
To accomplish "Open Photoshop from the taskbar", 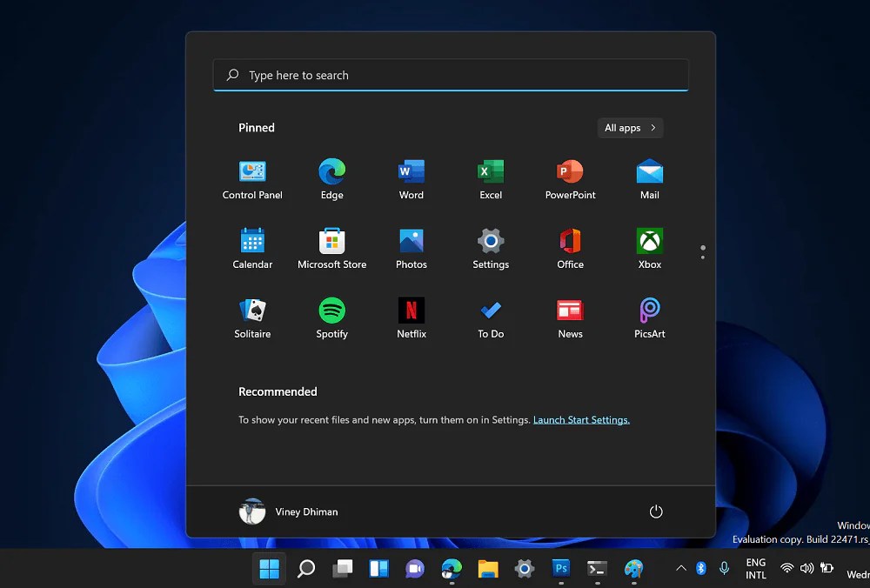I will click(560, 569).
